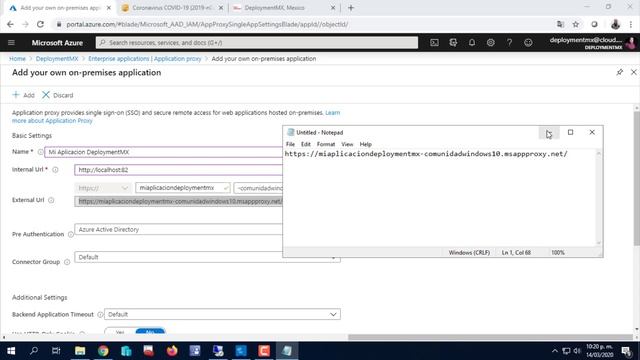Show hidden system tray icons chevron
Screen dimensions: 640x360
tap(554, 351)
